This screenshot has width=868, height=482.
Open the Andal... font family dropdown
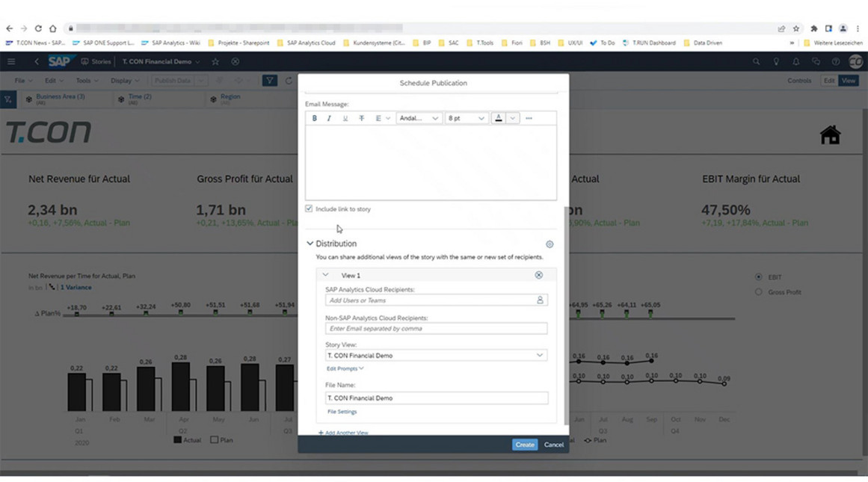419,118
